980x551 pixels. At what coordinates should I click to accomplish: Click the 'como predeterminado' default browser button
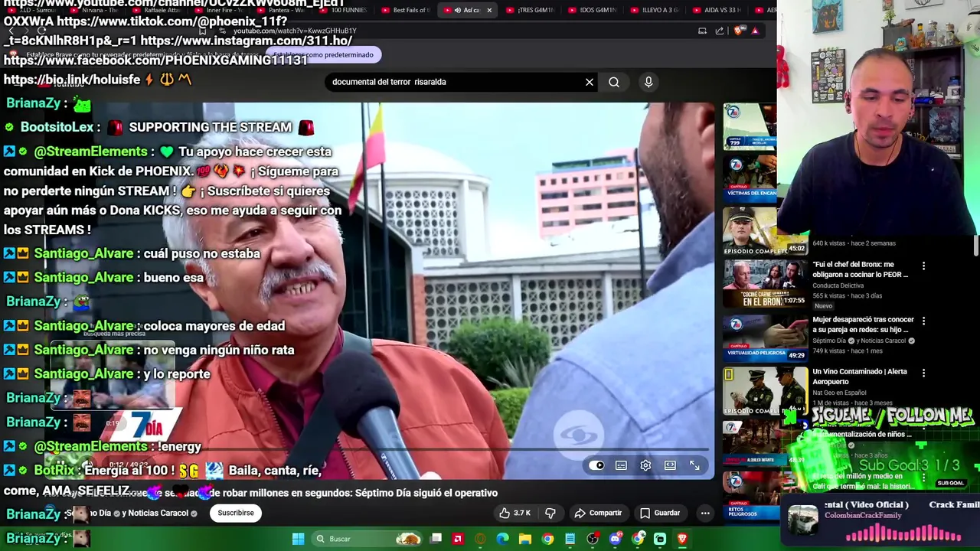pos(325,55)
